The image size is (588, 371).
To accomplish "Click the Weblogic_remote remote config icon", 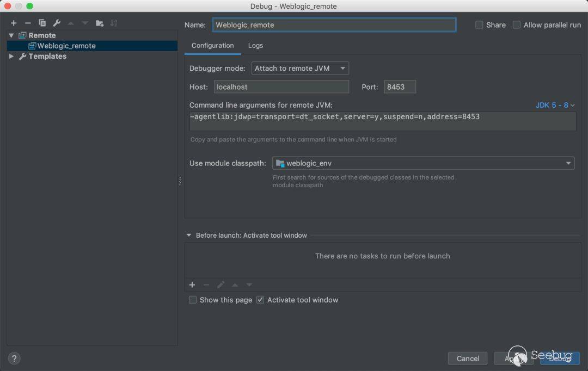I will coord(32,46).
